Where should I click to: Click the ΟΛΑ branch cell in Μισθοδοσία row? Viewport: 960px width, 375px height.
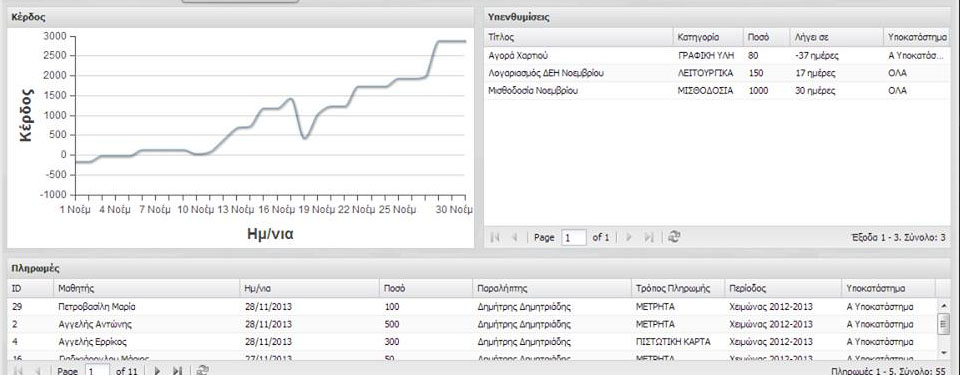coord(897,91)
